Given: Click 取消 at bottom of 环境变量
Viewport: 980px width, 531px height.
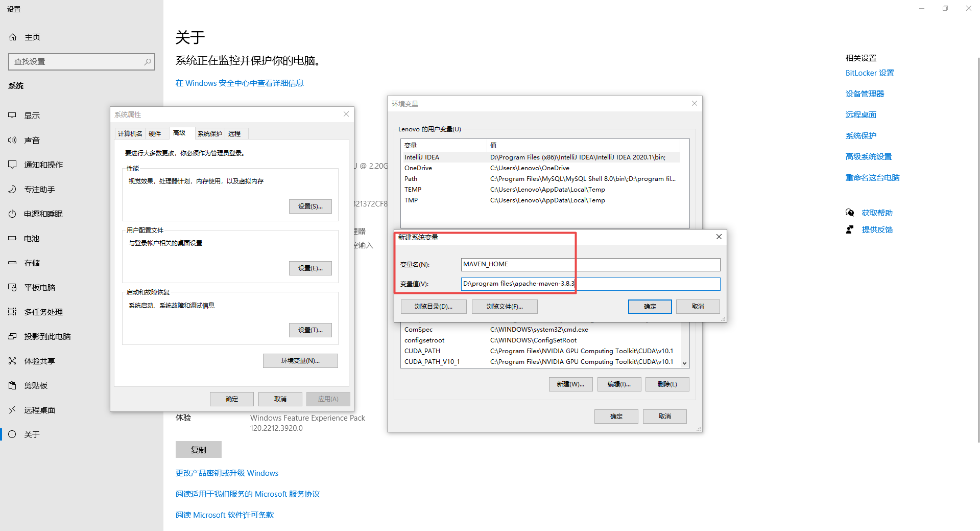Looking at the screenshot, I should tap(665, 417).
